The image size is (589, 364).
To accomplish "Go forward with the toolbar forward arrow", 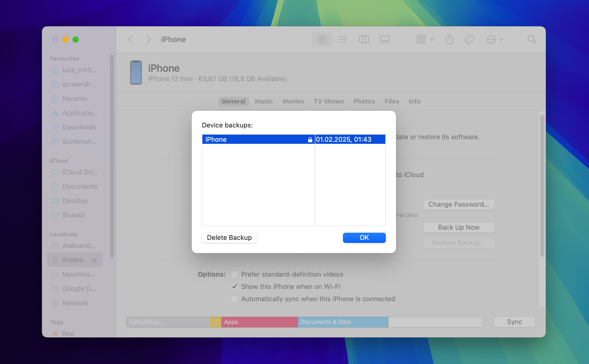I will point(148,40).
